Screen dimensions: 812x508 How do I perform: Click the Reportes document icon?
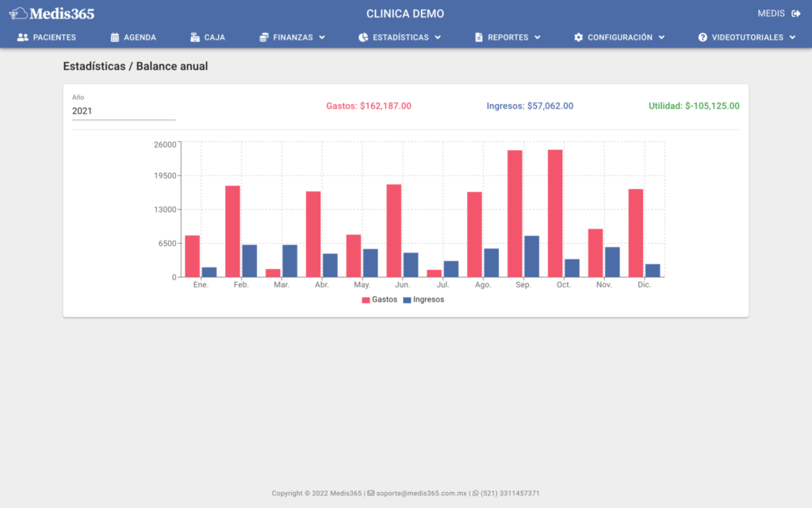[478, 37]
